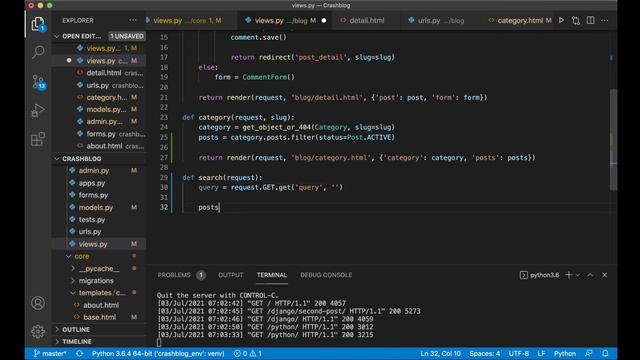
Task: Click the feedback icon in status bar
Action: 589,353
